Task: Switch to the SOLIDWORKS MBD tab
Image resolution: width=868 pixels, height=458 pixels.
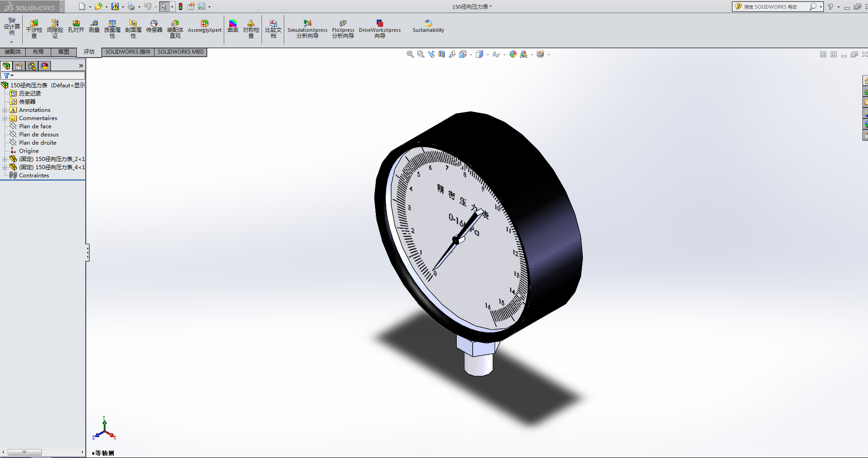Action: [181, 52]
